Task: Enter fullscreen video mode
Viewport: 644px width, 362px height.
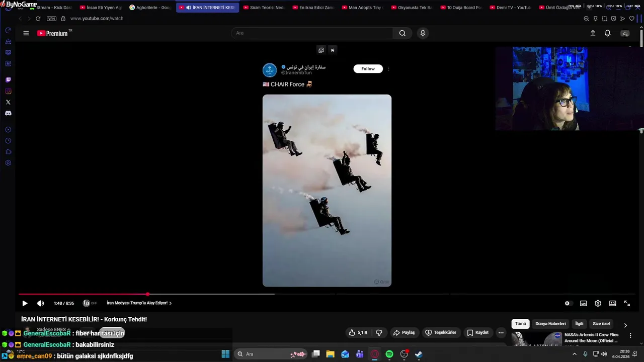Action: pyautogui.click(x=627, y=303)
